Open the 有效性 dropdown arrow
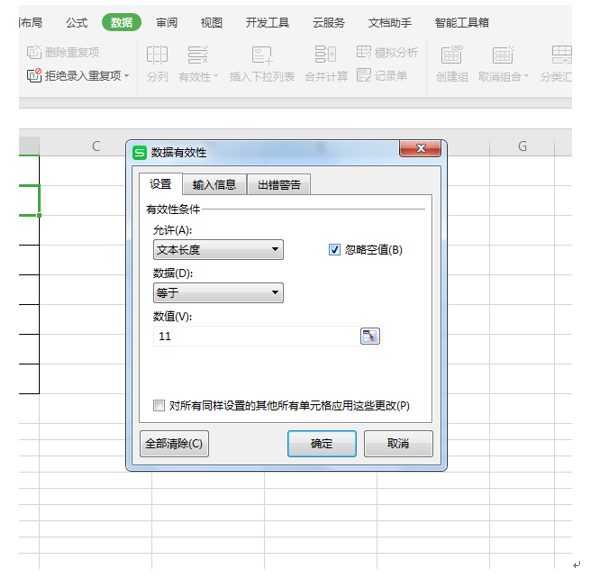591x579 pixels. coord(216,77)
